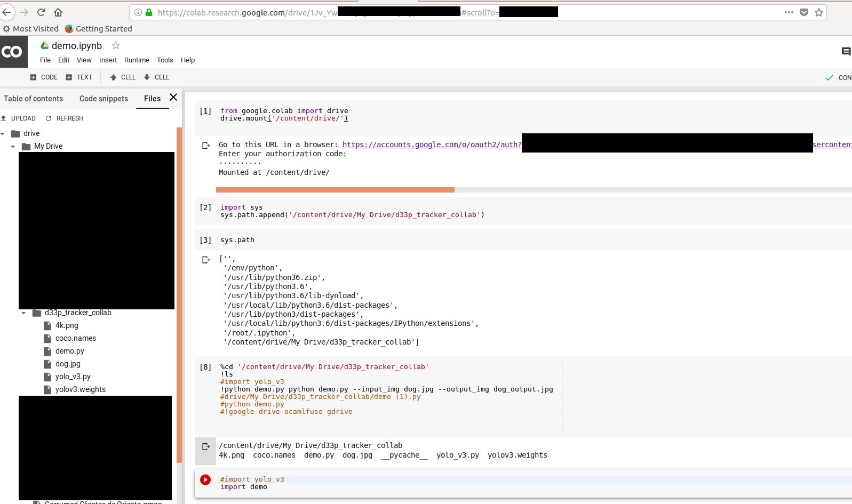Open the File menu
Image resolution: width=852 pixels, height=504 pixels.
pyautogui.click(x=45, y=60)
